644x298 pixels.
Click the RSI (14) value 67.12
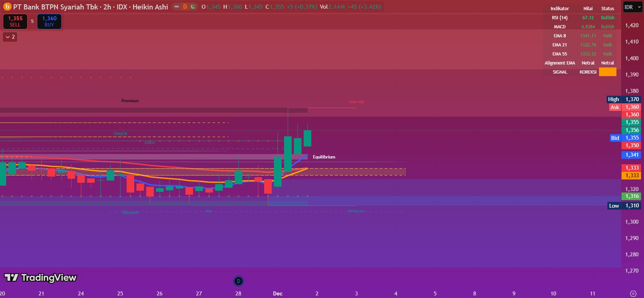tap(588, 18)
